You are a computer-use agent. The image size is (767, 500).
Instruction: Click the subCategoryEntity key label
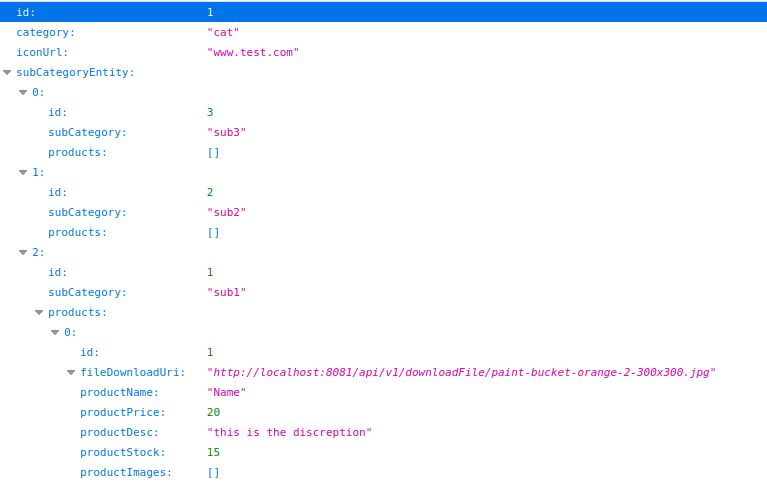75,72
